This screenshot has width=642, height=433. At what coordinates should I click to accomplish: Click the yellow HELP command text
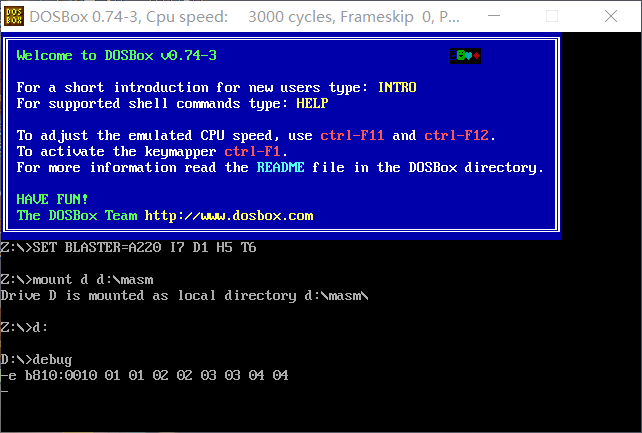tap(312, 103)
